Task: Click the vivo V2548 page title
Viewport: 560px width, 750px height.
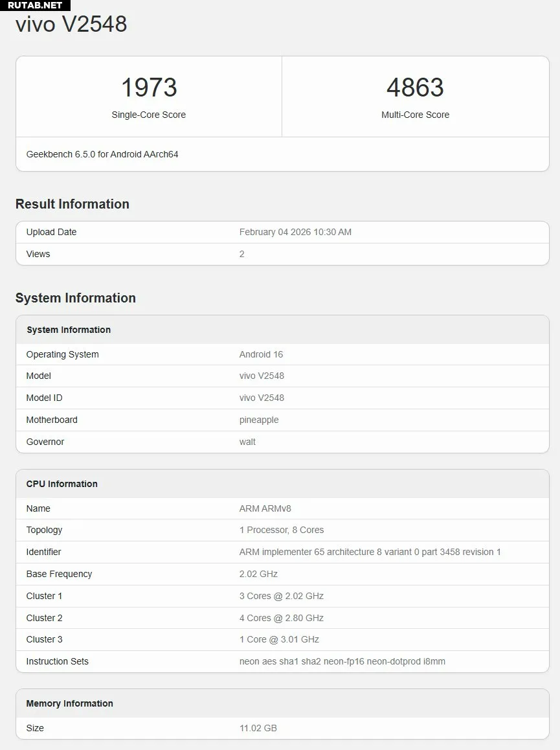Action: point(71,25)
